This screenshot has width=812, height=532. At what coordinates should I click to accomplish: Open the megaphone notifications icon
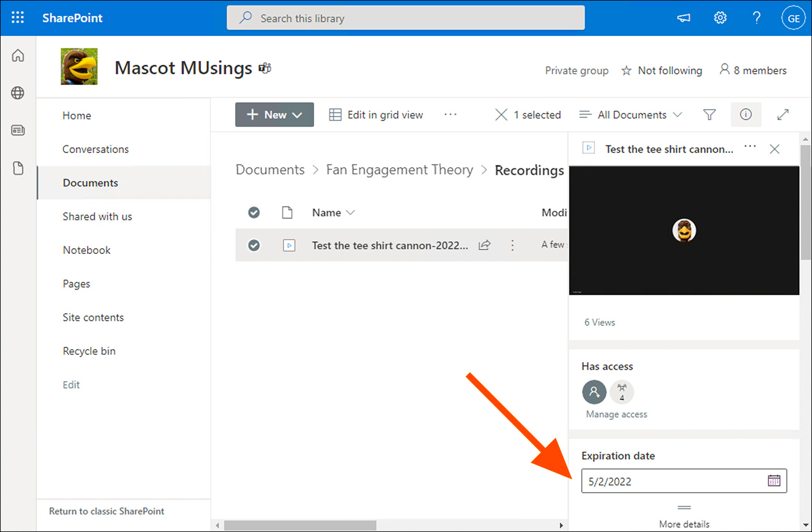(684, 18)
